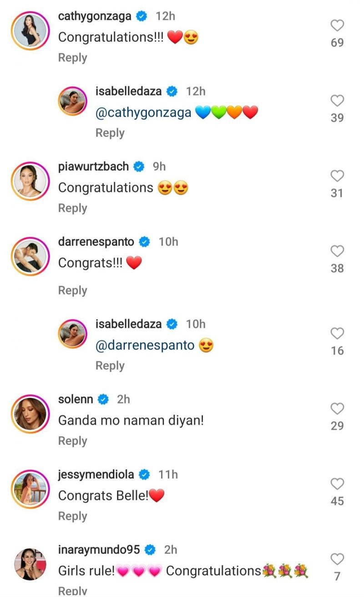Like isabelledaza's reply to cathygonzaga
The height and width of the screenshot is (597, 364).
point(337,101)
